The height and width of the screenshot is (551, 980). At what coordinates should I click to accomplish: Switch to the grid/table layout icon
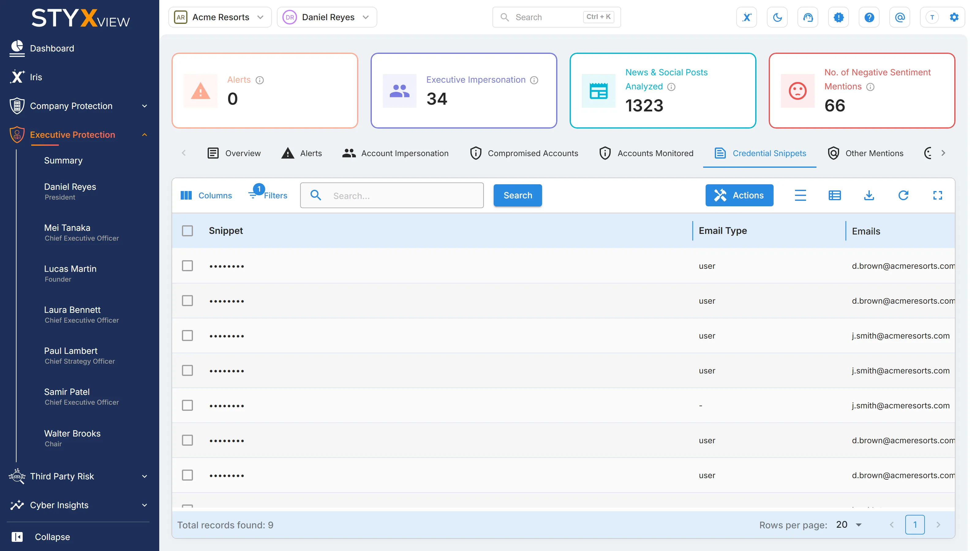tap(835, 196)
